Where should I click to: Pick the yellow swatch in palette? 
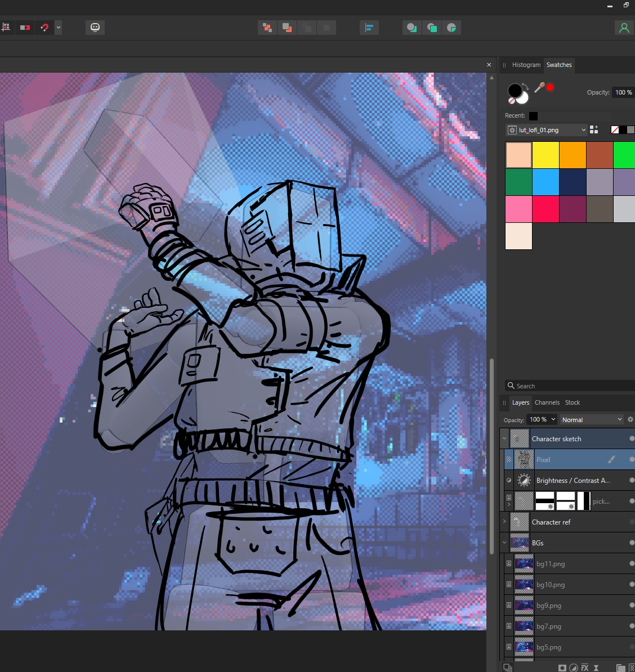click(x=545, y=155)
